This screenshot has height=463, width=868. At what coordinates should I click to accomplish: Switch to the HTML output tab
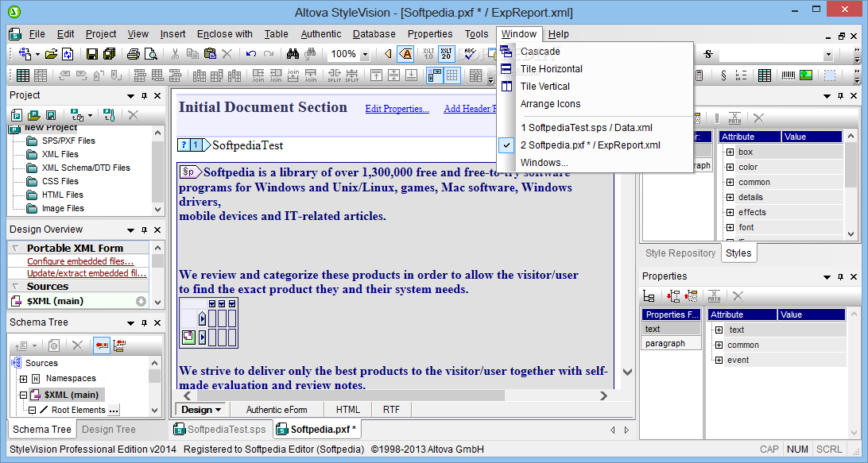pyautogui.click(x=347, y=410)
